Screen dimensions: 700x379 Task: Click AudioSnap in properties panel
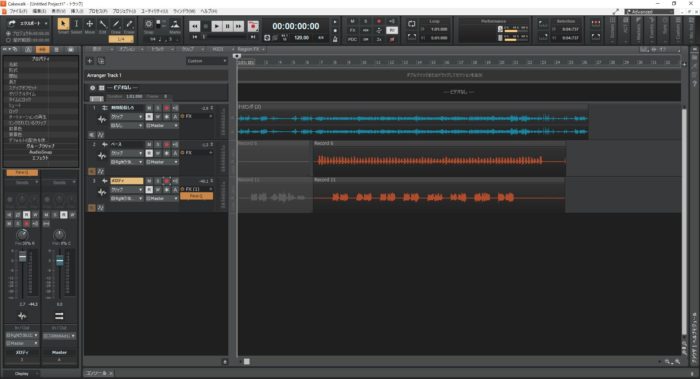(40, 152)
